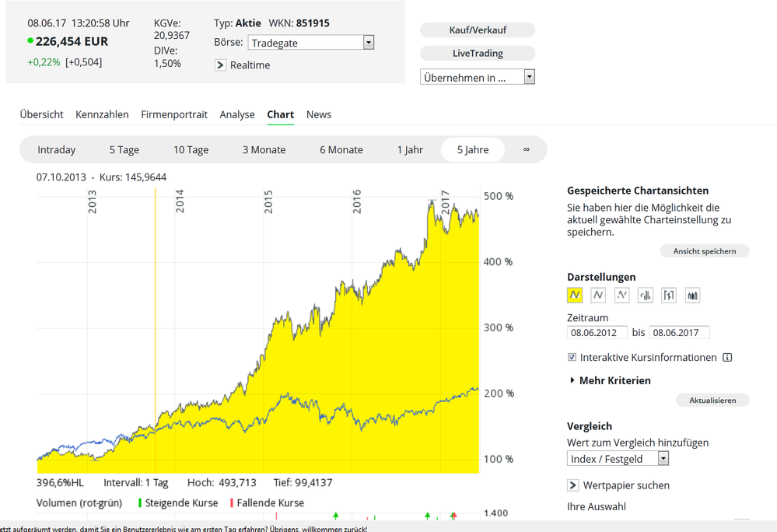
Task: Select the filled area chart style
Action: click(x=575, y=295)
